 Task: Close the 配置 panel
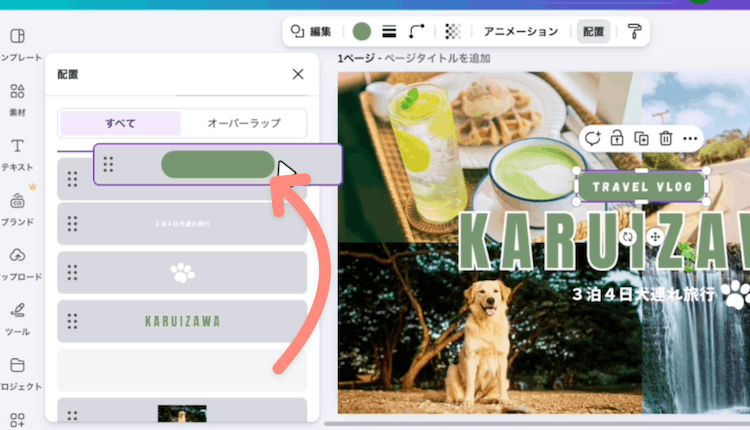click(298, 74)
